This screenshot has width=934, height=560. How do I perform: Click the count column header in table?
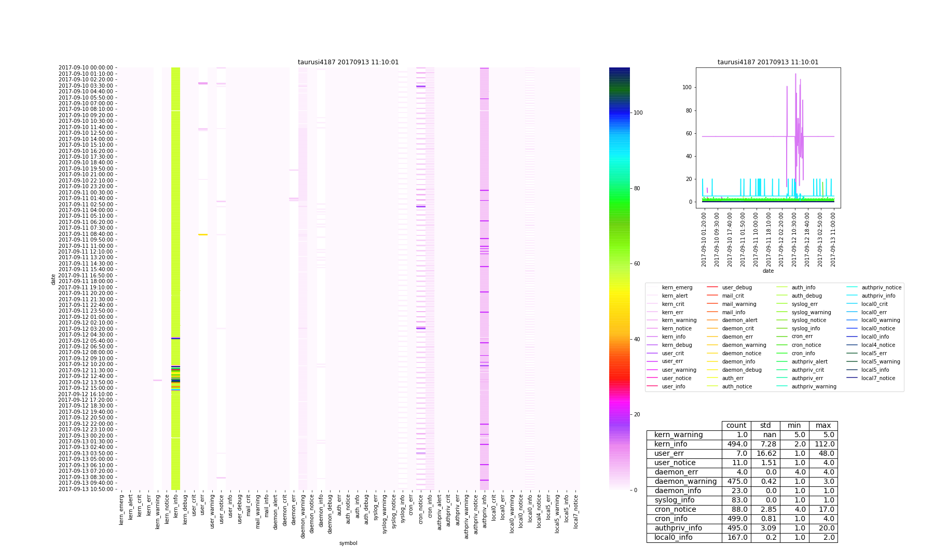point(736,426)
